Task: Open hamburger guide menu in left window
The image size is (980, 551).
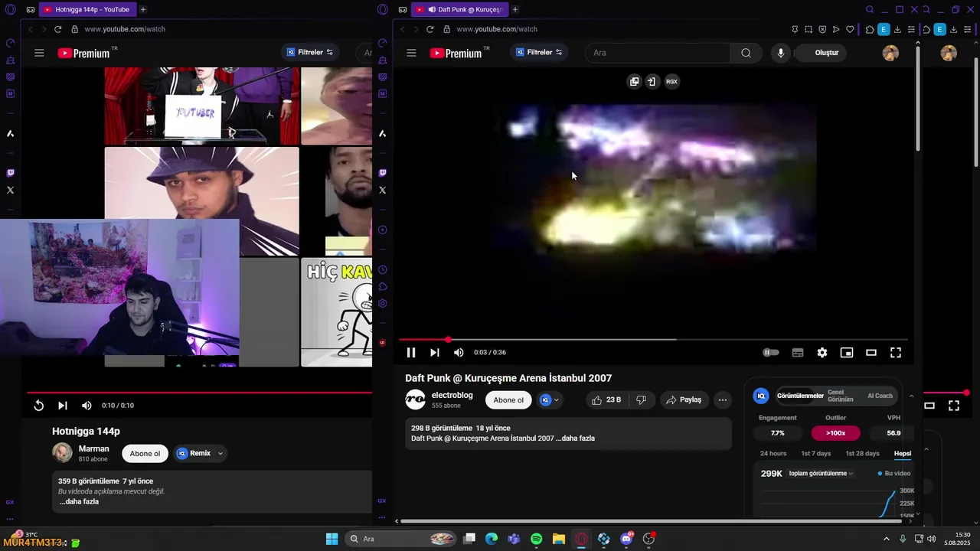Action: click(39, 53)
